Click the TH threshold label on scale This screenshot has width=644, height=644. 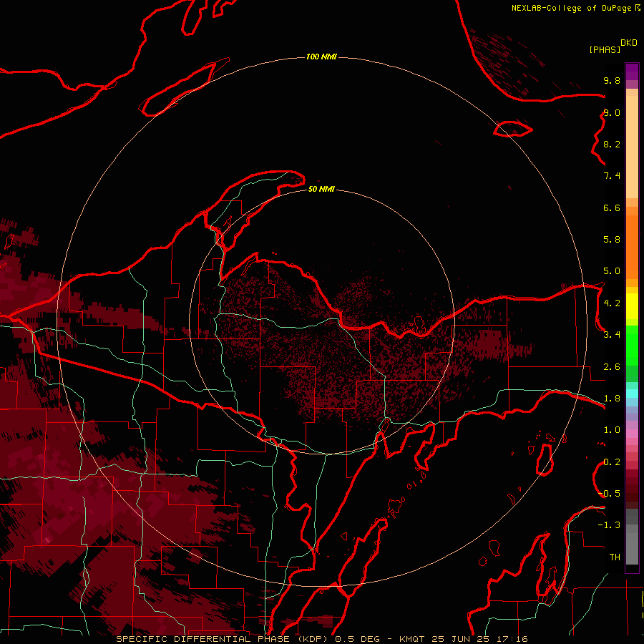[615, 557]
